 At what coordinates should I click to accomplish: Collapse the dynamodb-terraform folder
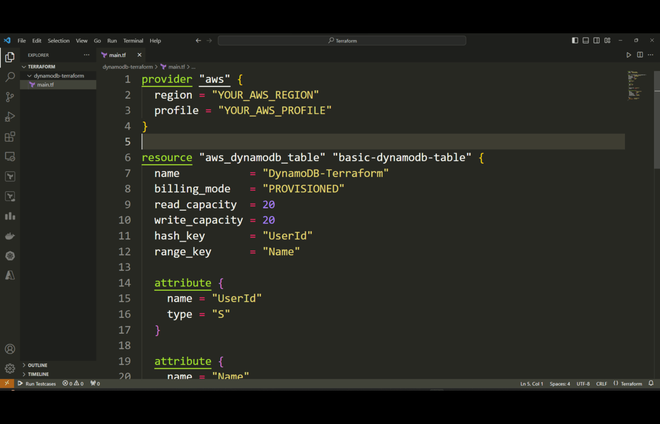(58, 76)
